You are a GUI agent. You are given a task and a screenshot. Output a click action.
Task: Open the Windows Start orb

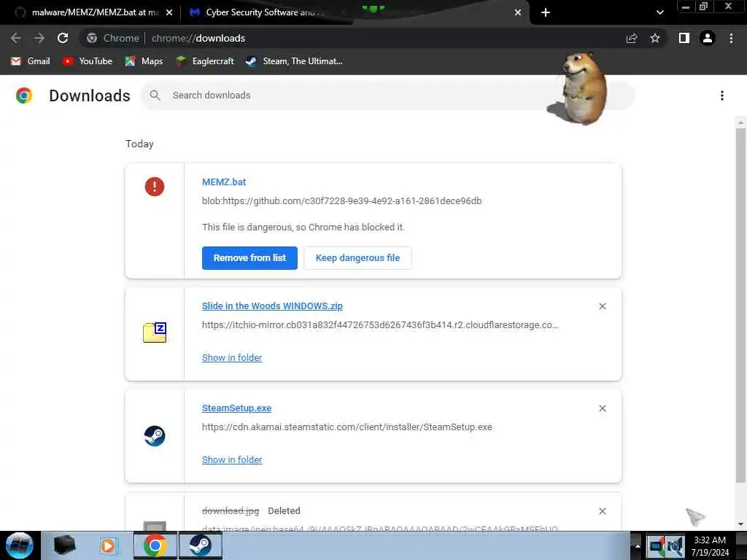point(19,545)
